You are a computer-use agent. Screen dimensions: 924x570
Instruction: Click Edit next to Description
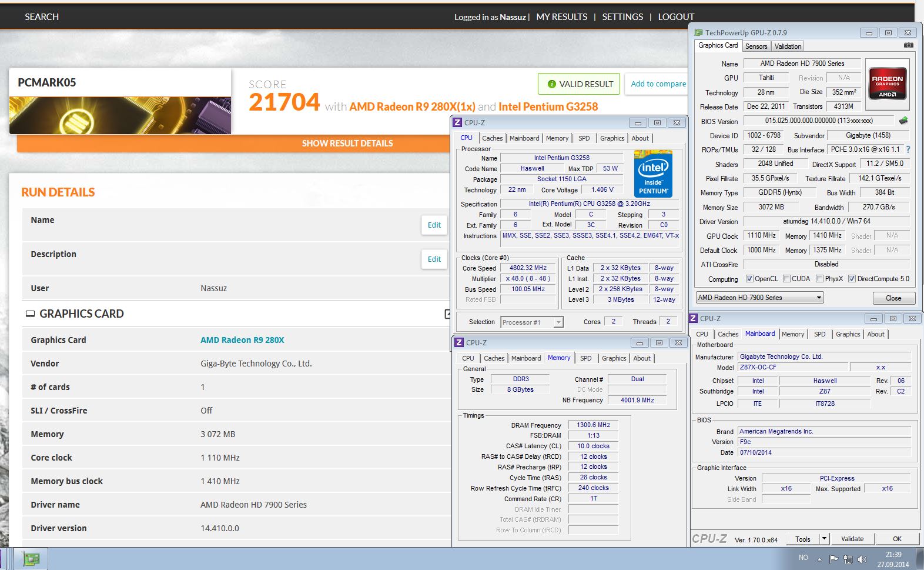pos(434,259)
